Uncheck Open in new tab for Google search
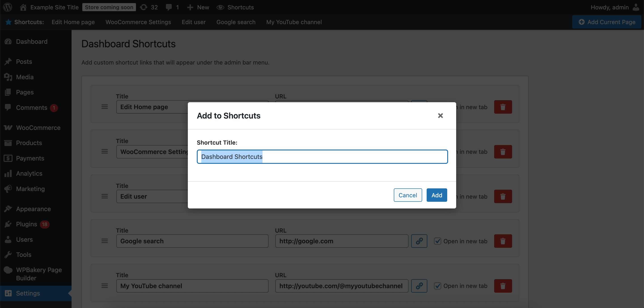This screenshot has width=644, height=308. pos(438,241)
